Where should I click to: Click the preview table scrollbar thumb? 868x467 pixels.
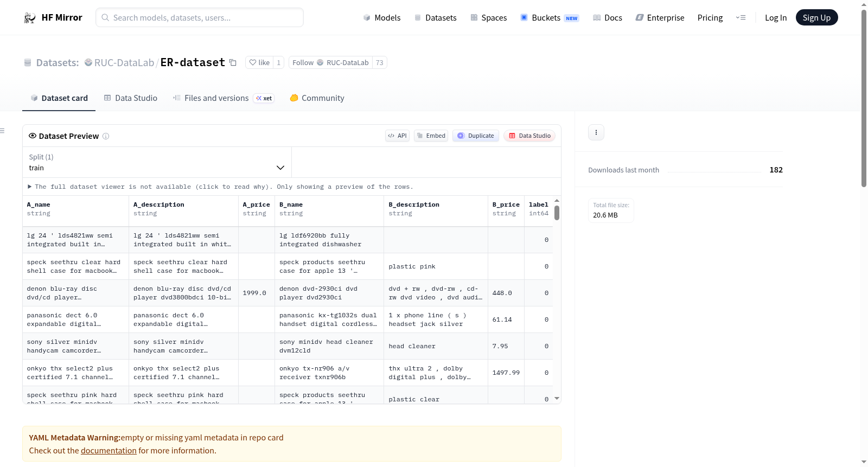point(557,213)
